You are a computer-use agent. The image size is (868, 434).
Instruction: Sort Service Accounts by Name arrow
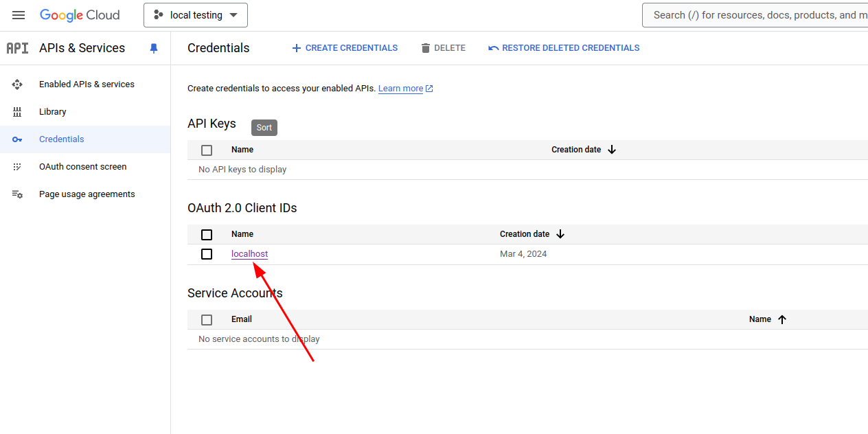[x=781, y=319]
